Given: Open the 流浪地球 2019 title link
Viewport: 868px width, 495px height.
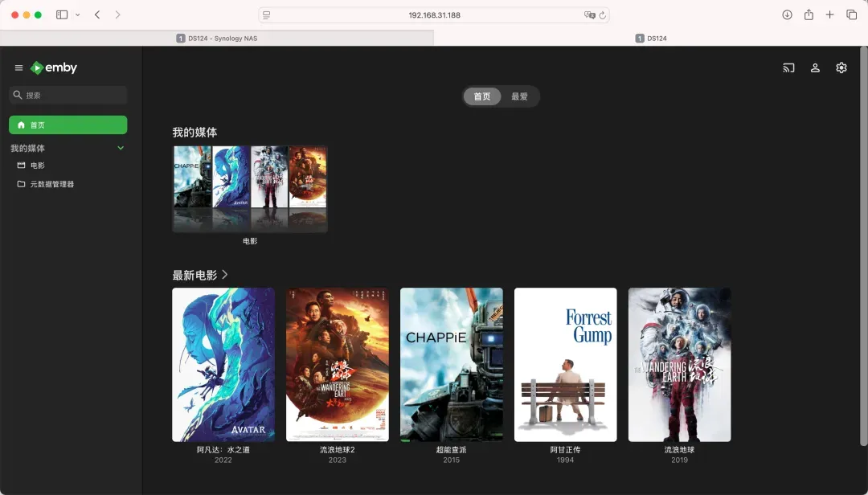Looking at the screenshot, I should [679, 449].
